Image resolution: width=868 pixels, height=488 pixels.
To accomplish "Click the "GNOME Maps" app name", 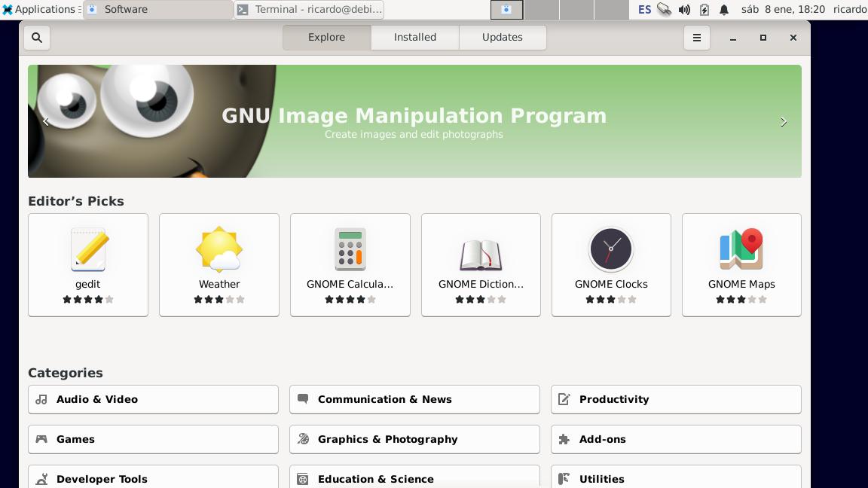I will (x=741, y=285).
